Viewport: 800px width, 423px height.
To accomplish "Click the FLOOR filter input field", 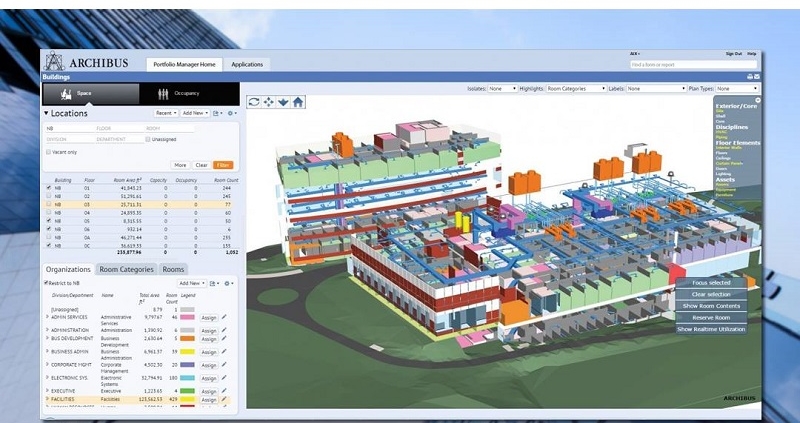I will click(119, 129).
